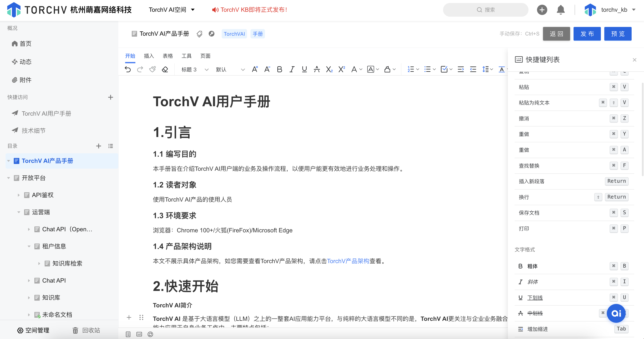Toggle strikethrough formatting in the toolbar
Image resolution: width=644 pixels, height=339 pixels.
tap(317, 69)
